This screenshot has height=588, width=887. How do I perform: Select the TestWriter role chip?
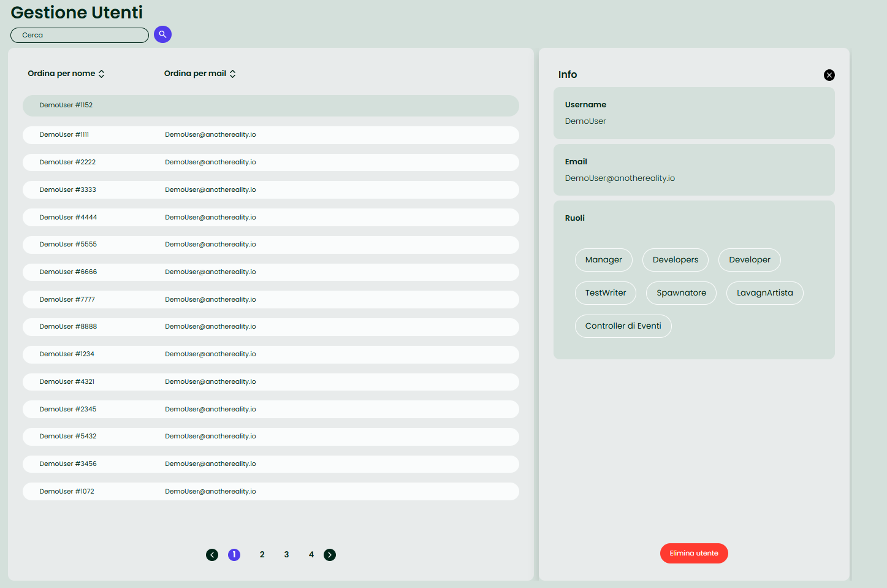coord(605,293)
